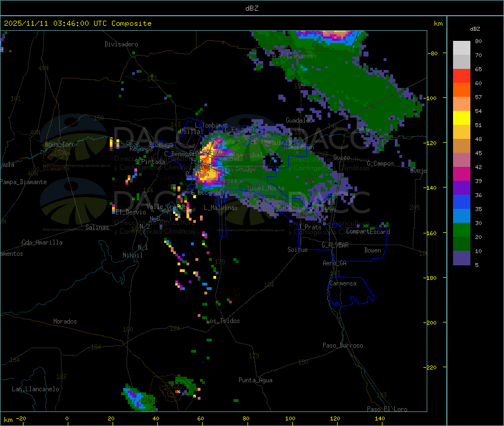Click the Guadales map label
This screenshot has width=504, height=426.
pyautogui.click(x=299, y=120)
